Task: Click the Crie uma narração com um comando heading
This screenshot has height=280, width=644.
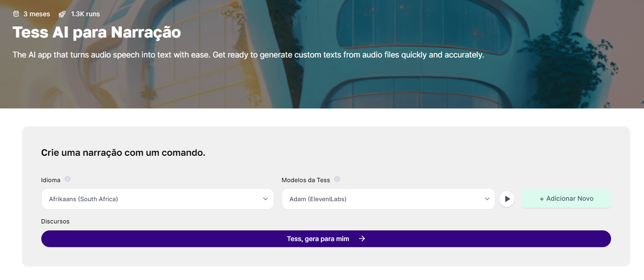Action: (x=123, y=153)
